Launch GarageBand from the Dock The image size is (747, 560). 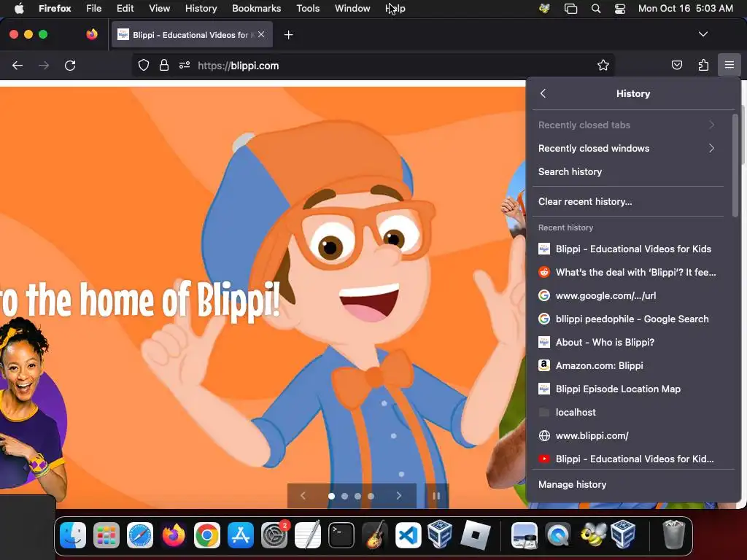[x=374, y=534]
